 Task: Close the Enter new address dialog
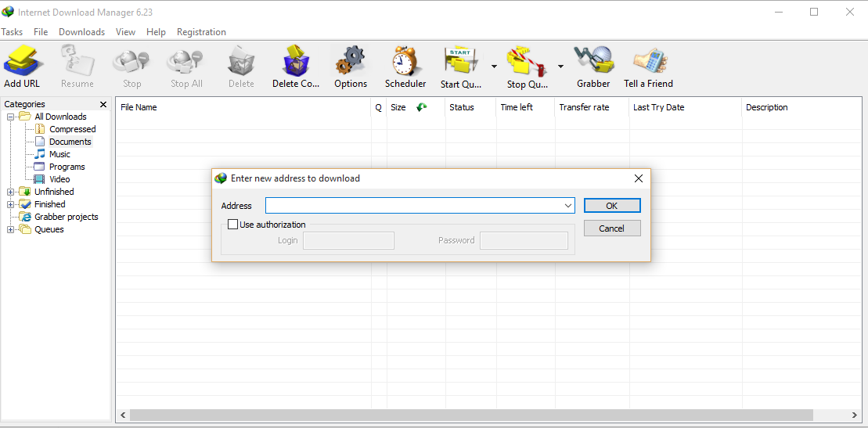[638, 178]
